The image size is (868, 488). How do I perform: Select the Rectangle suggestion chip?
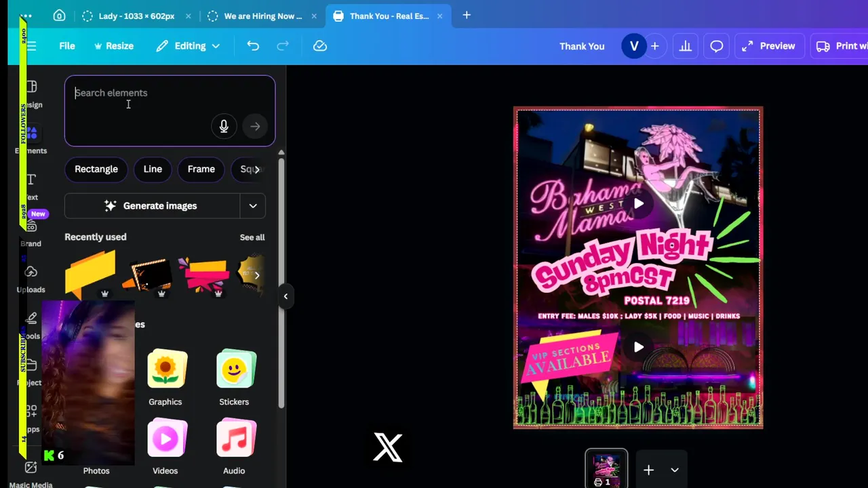(x=96, y=169)
